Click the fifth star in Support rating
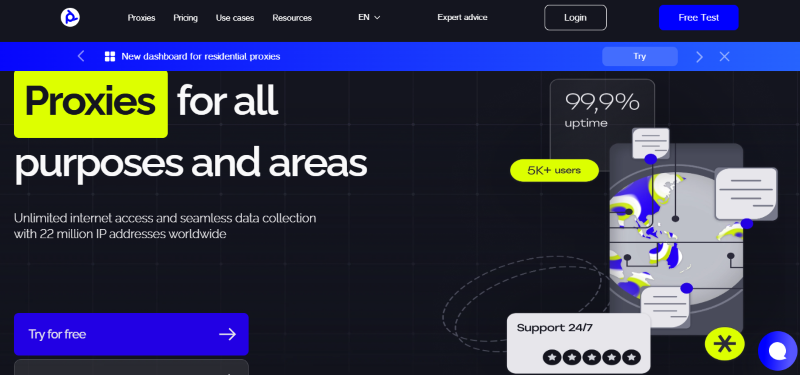Image resolution: width=800 pixels, height=375 pixels. coord(632,357)
